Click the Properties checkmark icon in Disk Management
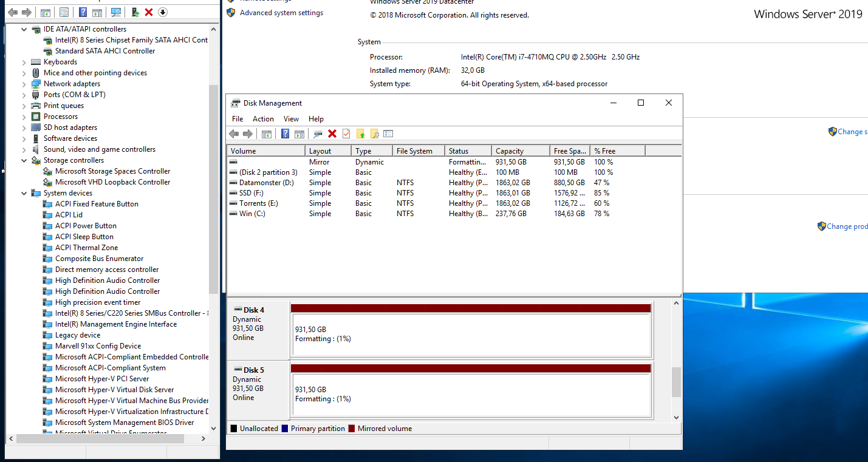This screenshot has height=462, width=868. [x=346, y=134]
